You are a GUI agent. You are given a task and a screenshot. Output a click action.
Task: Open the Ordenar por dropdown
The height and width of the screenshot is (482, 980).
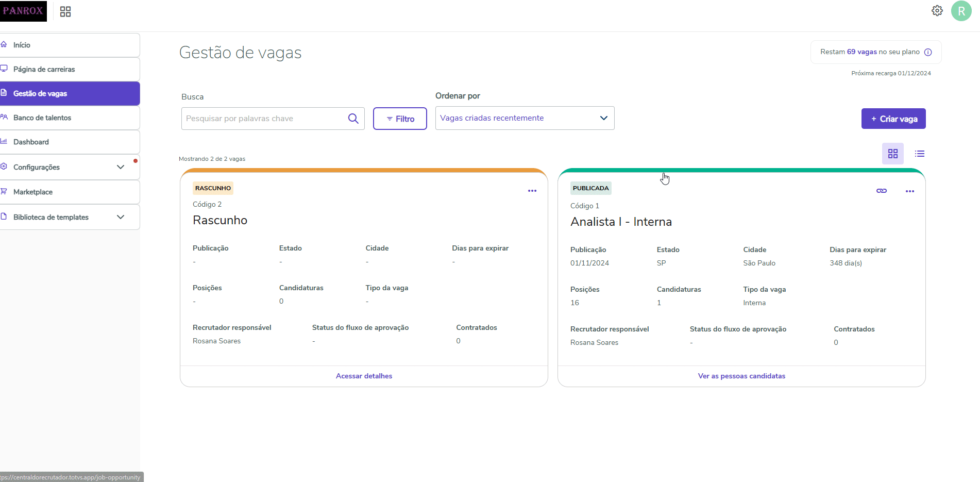tap(525, 118)
